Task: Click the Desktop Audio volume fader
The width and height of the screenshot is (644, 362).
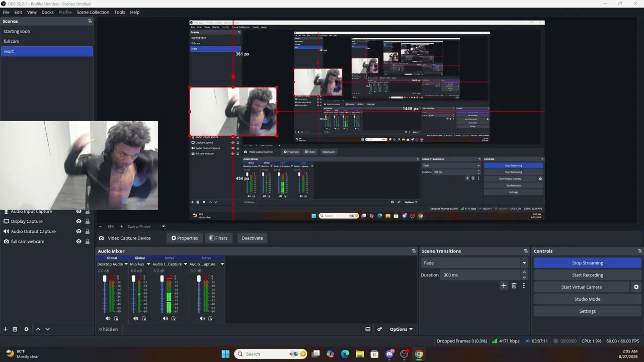Action: pyautogui.click(x=105, y=294)
